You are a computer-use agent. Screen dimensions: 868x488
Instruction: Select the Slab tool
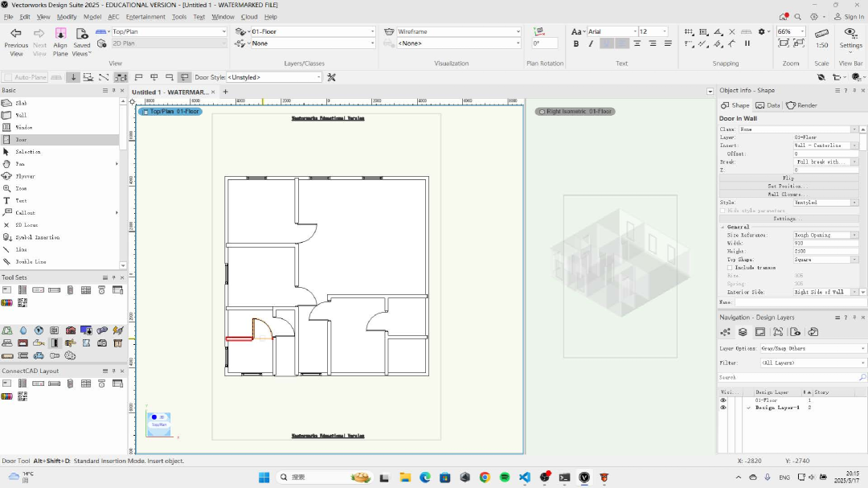(22, 103)
